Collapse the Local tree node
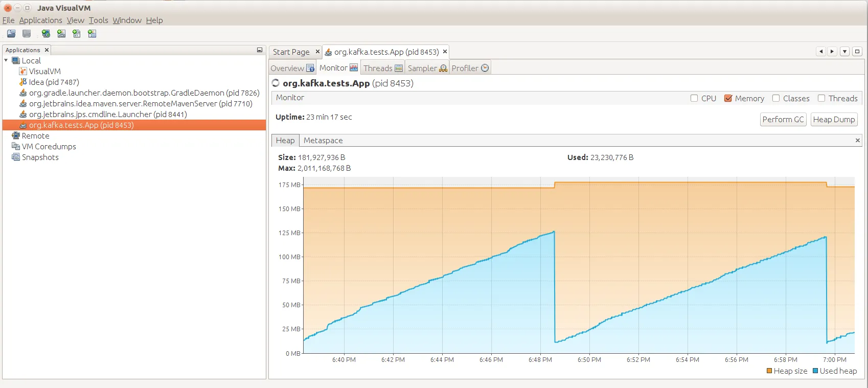 [6, 60]
